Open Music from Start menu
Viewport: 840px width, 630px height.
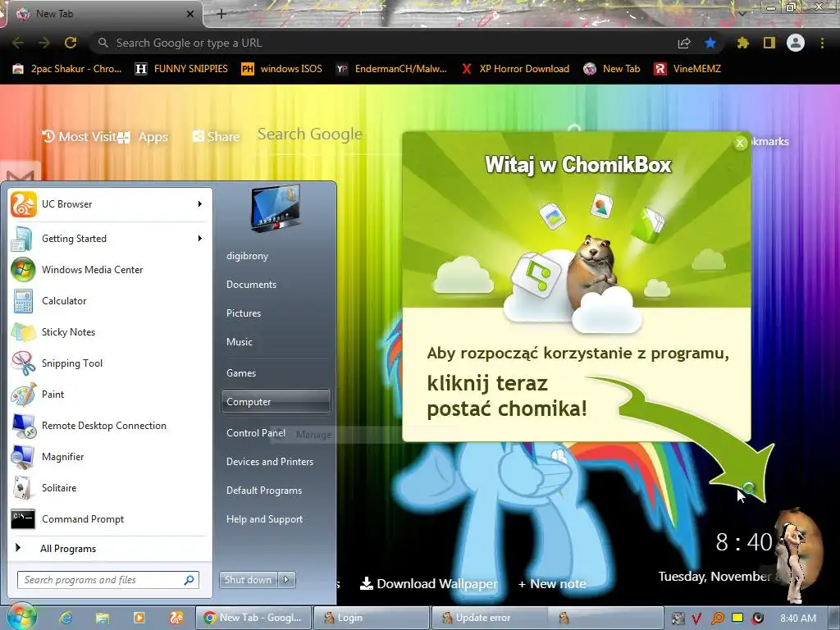coord(239,342)
